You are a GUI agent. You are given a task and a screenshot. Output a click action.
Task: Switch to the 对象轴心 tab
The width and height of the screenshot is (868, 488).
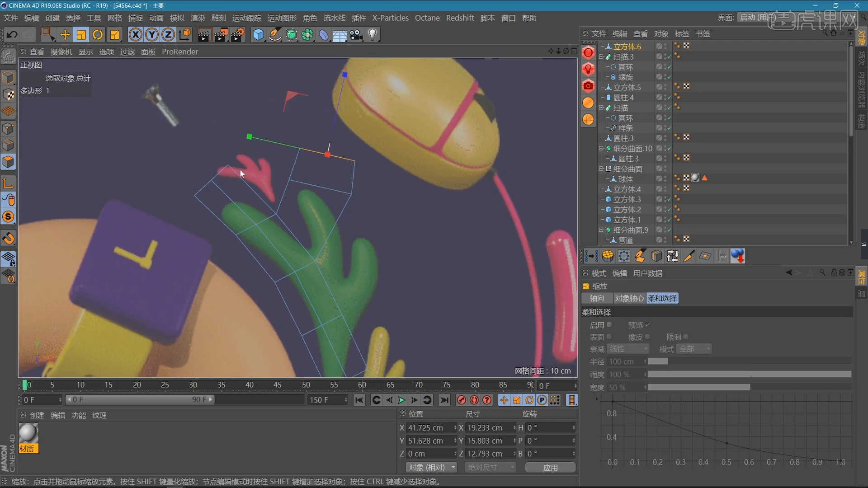click(x=629, y=298)
